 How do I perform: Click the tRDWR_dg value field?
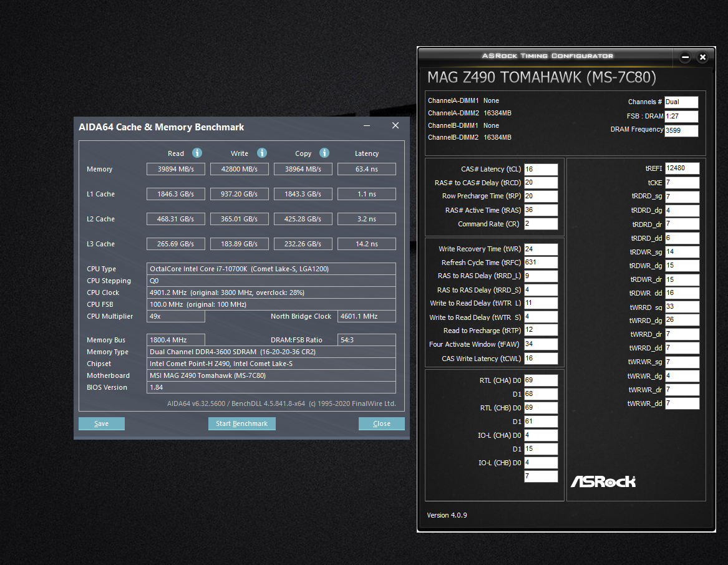pos(682,266)
